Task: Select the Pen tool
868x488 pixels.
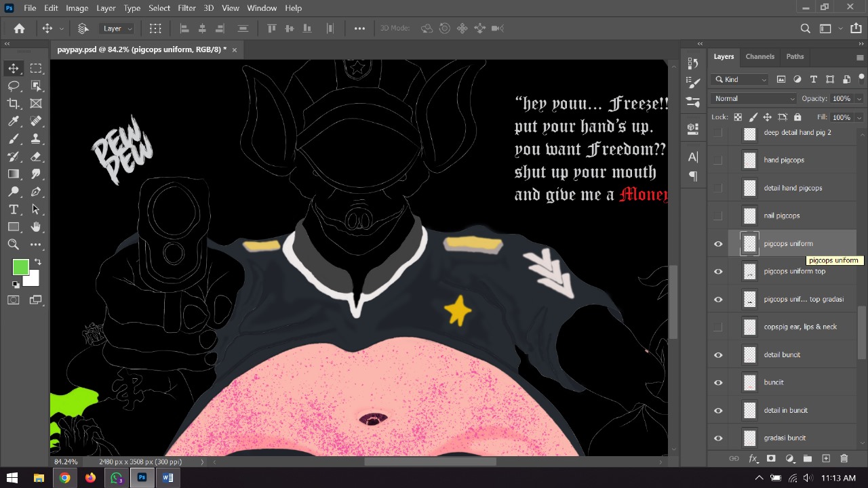Action: point(36,191)
